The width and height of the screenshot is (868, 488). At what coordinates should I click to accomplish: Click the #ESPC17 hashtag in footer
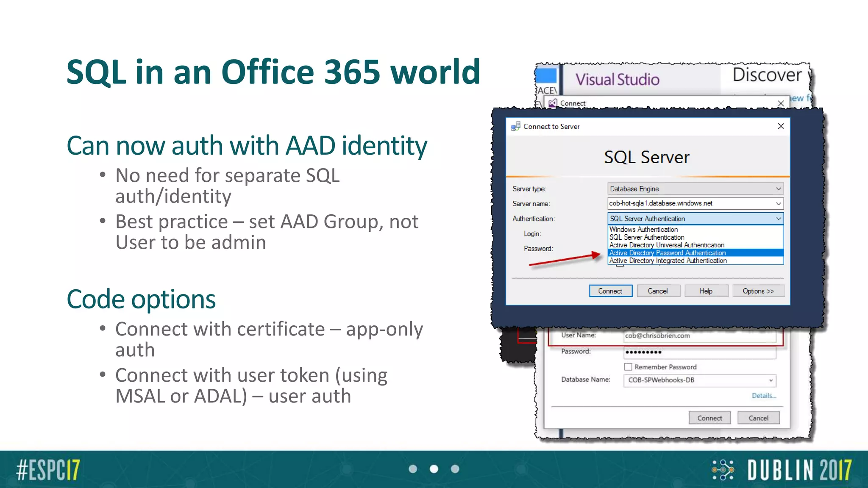(x=48, y=470)
